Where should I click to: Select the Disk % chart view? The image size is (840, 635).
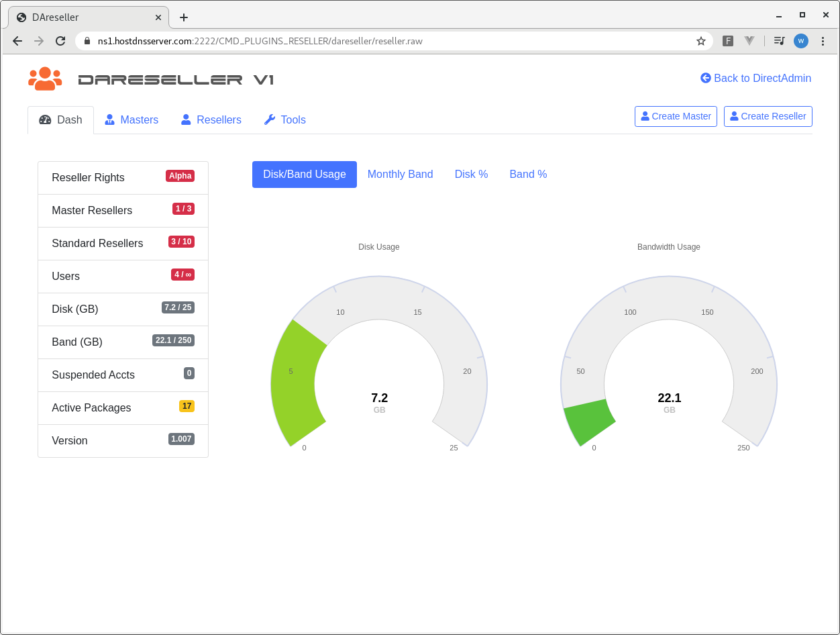coord(471,175)
